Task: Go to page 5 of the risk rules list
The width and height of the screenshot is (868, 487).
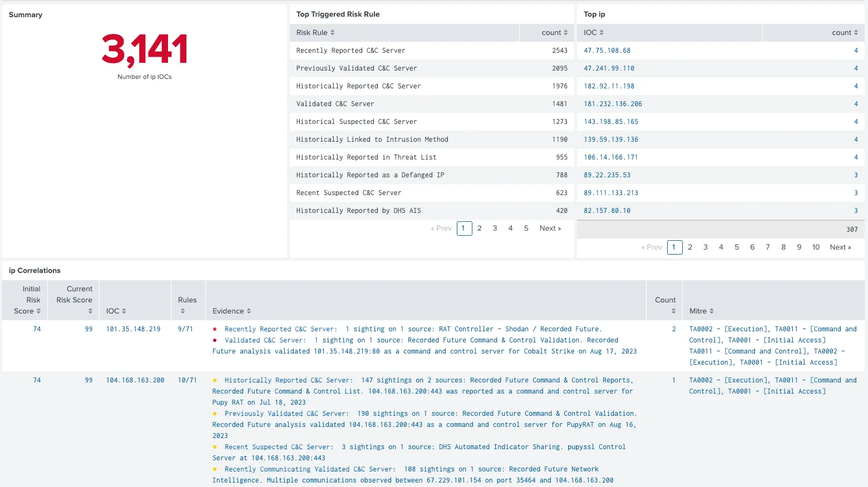Action: 526,228
